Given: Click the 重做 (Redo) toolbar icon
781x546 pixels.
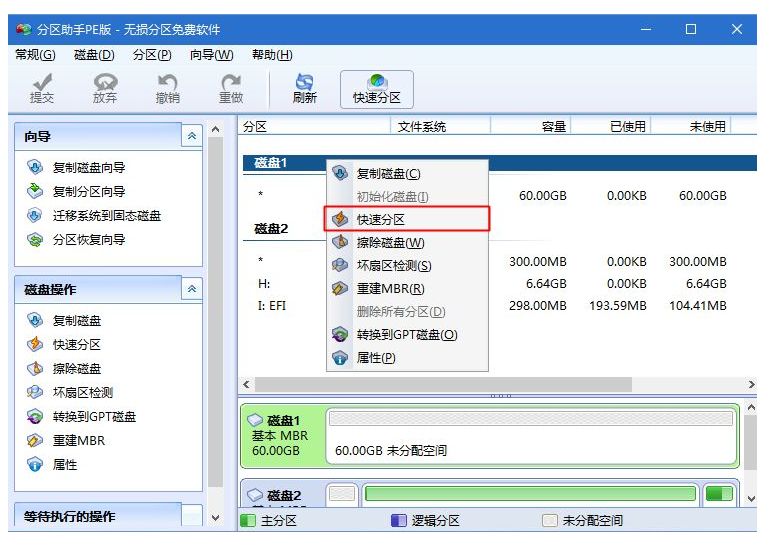Looking at the screenshot, I should 231,88.
